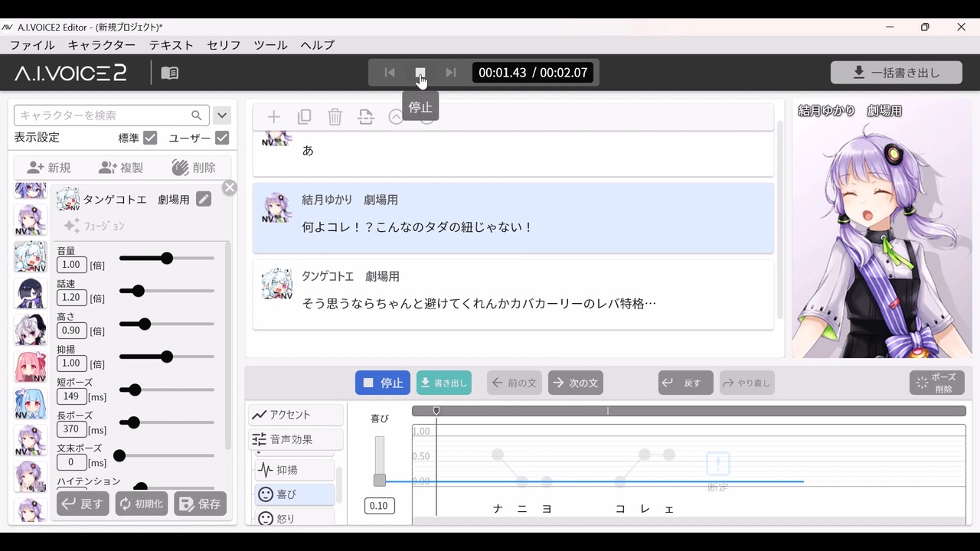Image resolution: width=980 pixels, height=551 pixels.
Task: Duplicate the selected line with copy icon
Action: tap(304, 117)
